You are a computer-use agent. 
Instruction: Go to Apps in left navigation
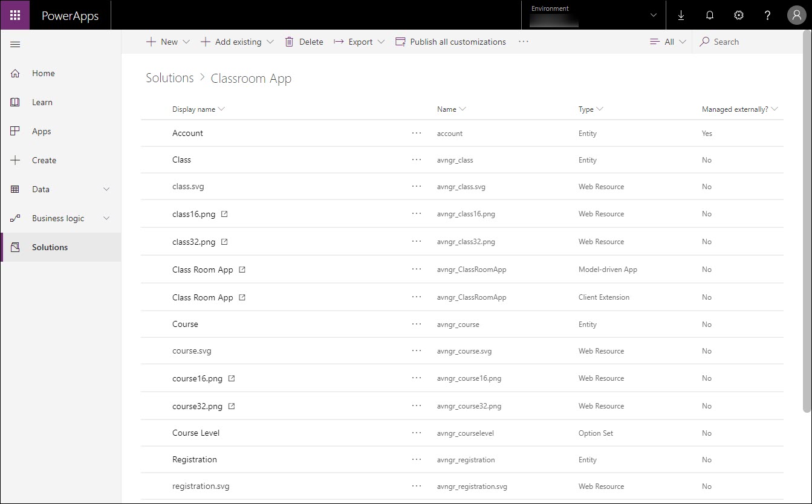point(42,131)
